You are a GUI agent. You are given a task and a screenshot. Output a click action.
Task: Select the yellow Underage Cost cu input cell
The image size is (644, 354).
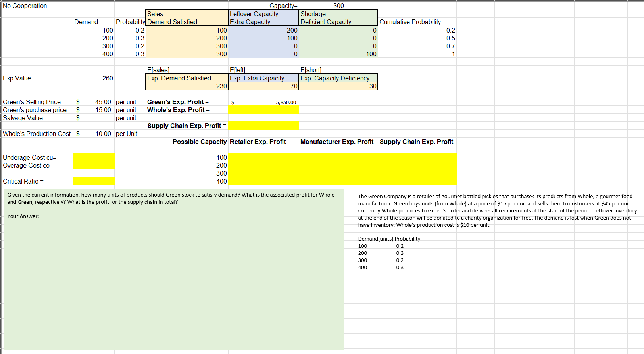[94, 157]
